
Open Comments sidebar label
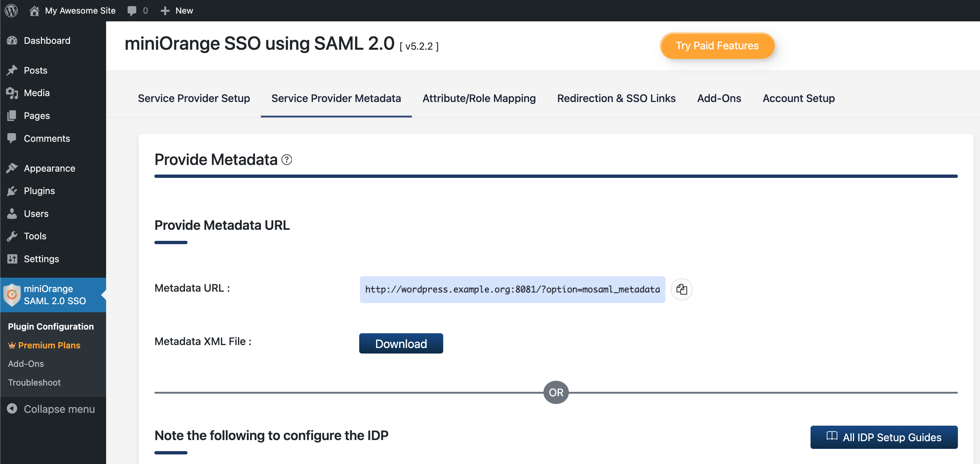(47, 138)
